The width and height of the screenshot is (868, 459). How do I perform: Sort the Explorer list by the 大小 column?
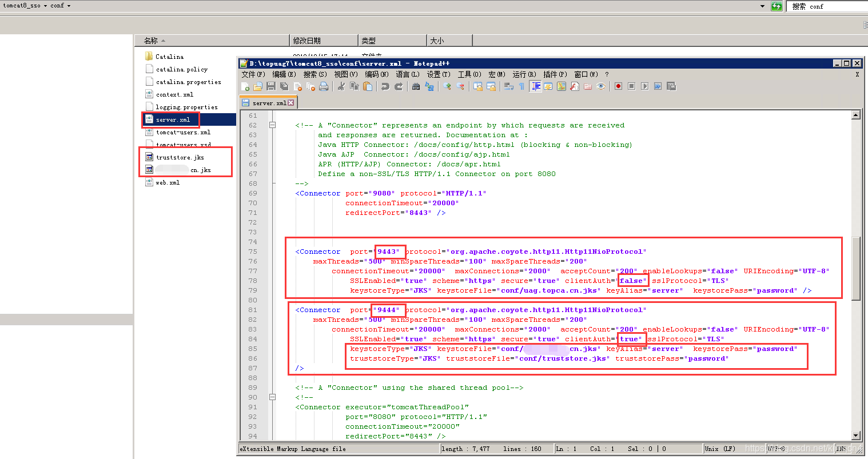[x=449, y=41]
